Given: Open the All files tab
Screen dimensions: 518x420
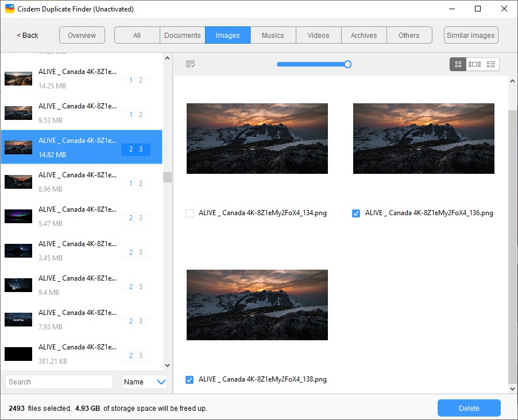Looking at the screenshot, I should pos(137,35).
